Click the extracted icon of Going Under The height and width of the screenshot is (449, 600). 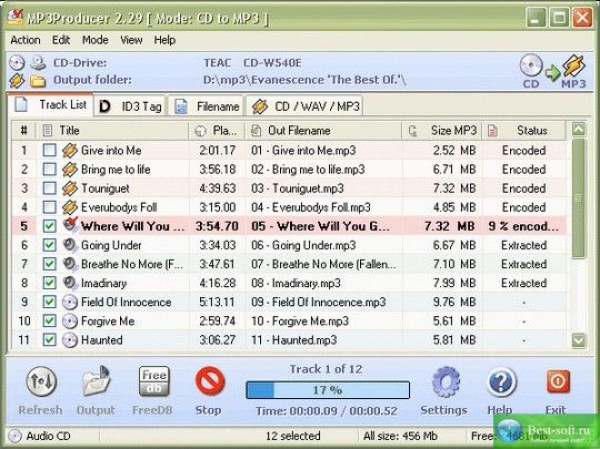(70, 245)
